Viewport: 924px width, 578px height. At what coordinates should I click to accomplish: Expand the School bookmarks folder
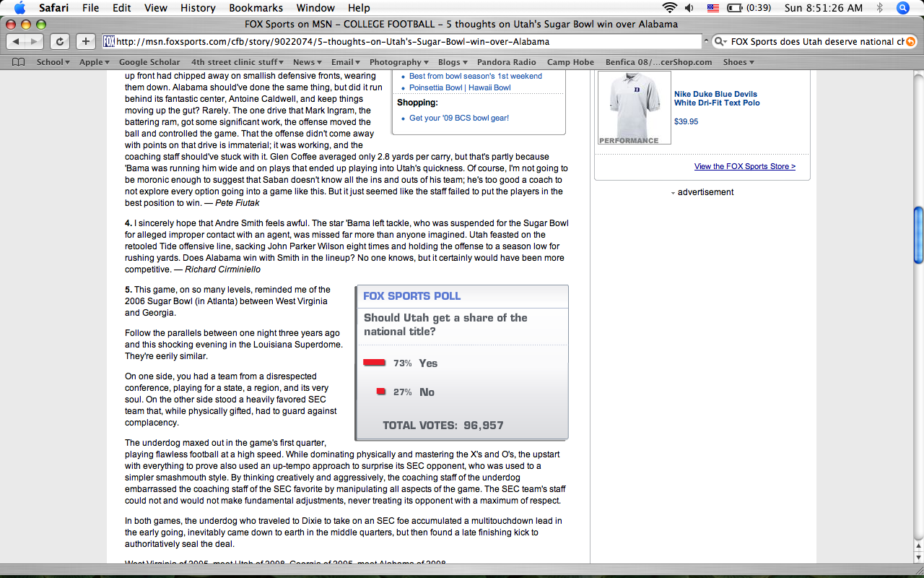coord(53,62)
